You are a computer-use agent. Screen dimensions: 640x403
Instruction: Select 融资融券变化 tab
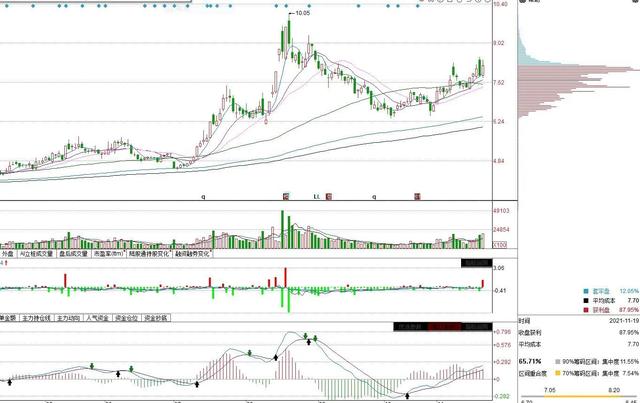(193, 254)
